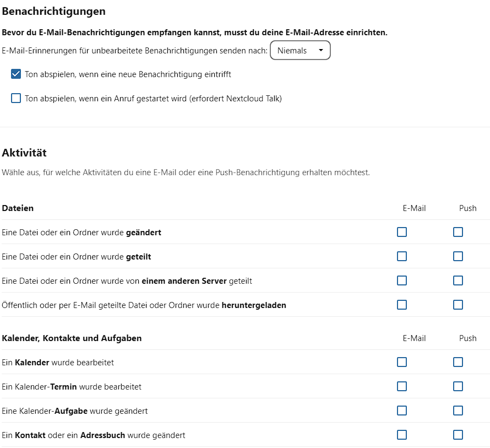Check Push for Kalender-Aufgabe geändert

458,411
